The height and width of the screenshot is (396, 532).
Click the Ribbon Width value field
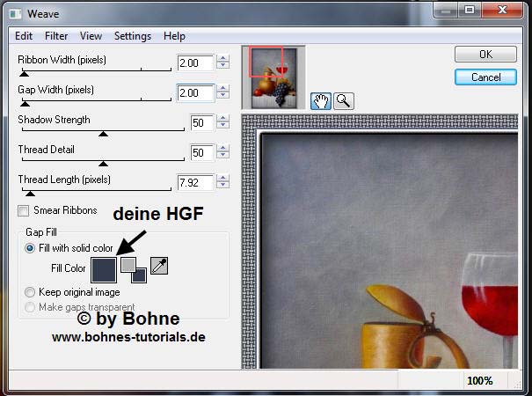(193, 63)
